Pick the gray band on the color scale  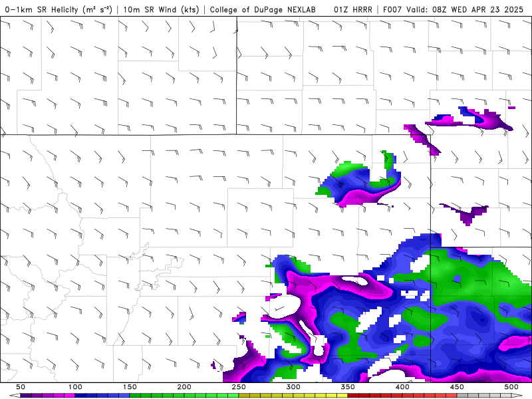click(x=484, y=396)
